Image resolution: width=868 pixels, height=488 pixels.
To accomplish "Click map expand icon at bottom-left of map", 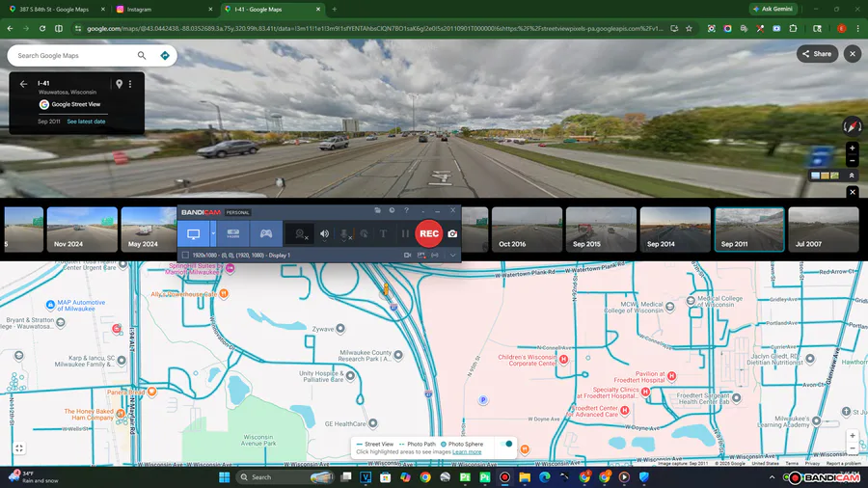I will click(19, 448).
